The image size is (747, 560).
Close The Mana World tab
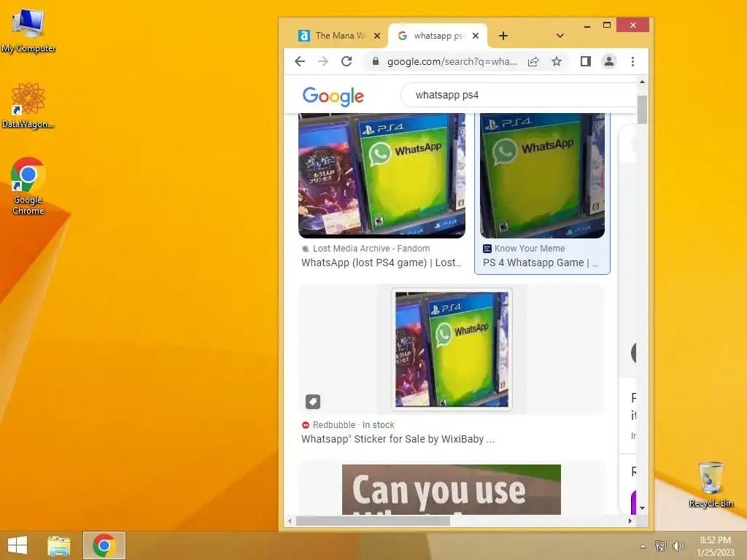(377, 36)
